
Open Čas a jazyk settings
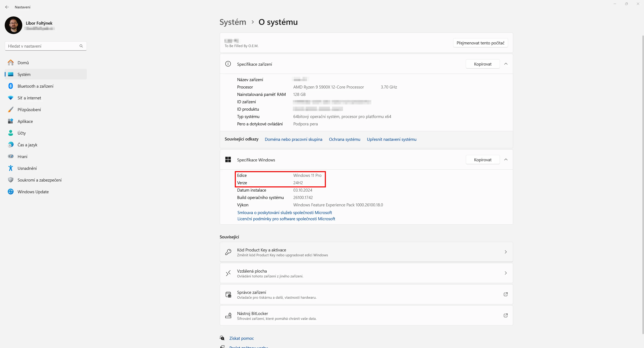(x=46, y=145)
